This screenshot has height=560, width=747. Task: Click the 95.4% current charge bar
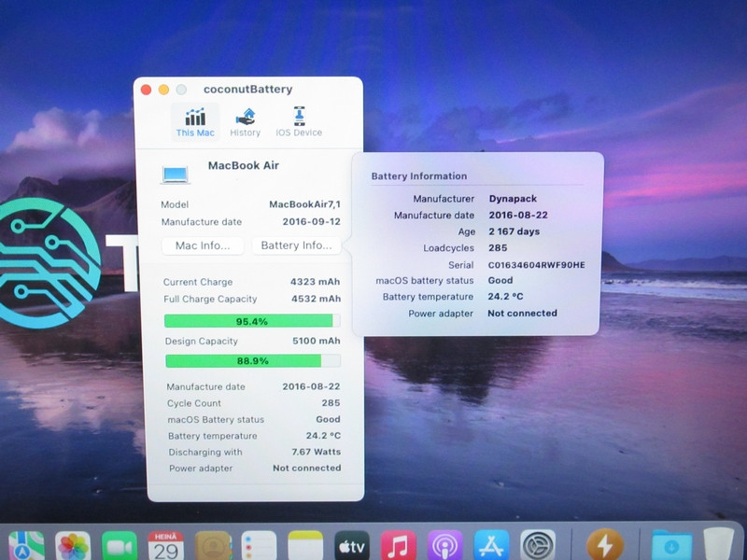[x=252, y=321]
